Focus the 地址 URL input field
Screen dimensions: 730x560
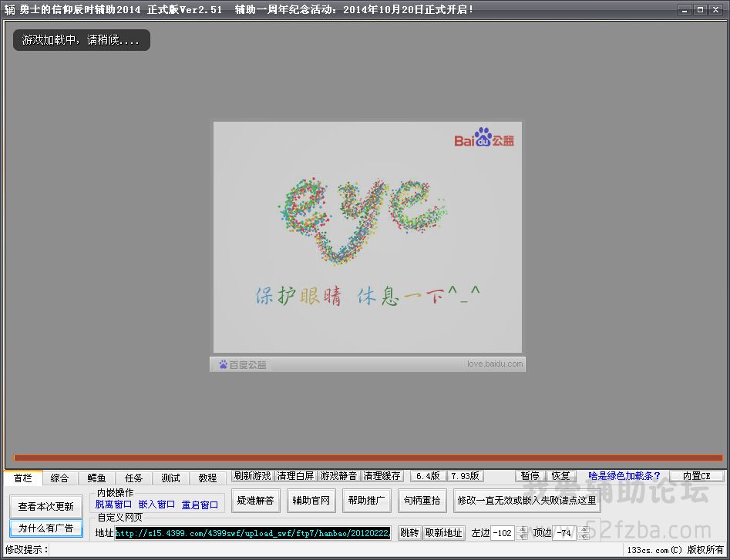[254, 533]
